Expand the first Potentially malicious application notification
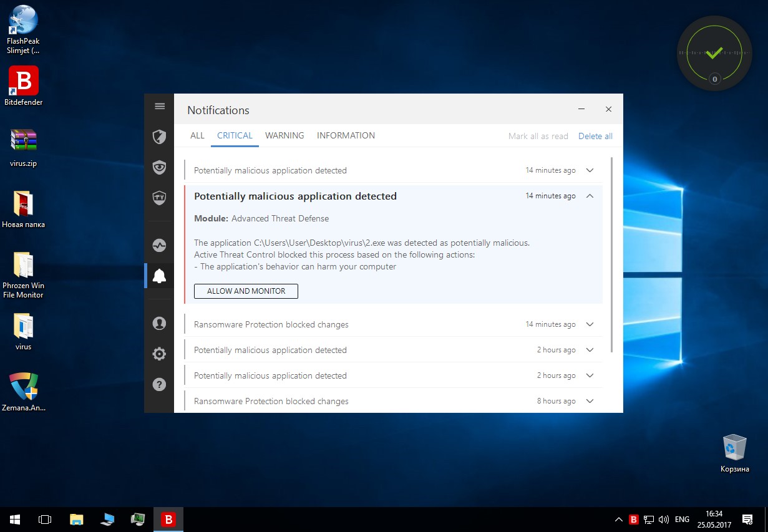768x532 pixels. [590, 170]
